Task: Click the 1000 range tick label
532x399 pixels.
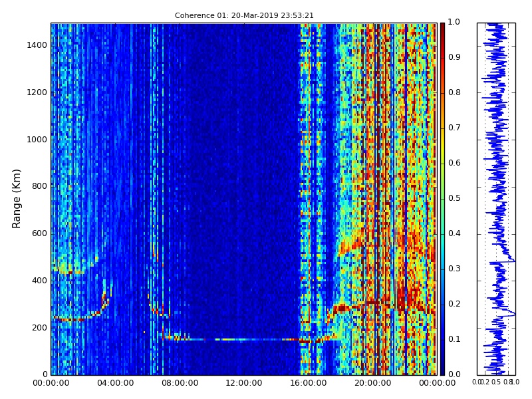Action: (37, 140)
